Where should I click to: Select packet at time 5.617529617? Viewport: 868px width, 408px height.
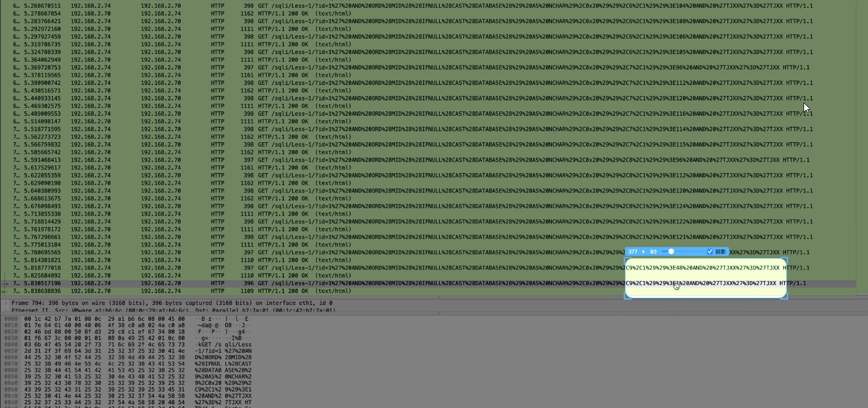pos(428,168)
